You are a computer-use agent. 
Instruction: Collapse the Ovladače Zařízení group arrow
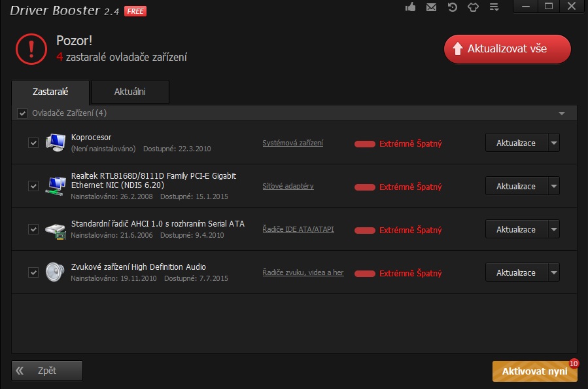tap(561, 113)
